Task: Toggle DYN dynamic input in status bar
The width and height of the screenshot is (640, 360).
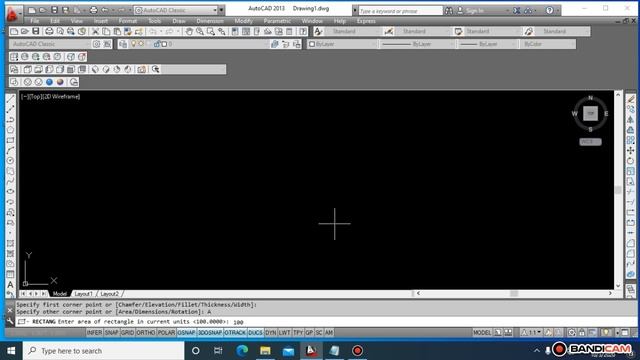Action: point(271,333)
